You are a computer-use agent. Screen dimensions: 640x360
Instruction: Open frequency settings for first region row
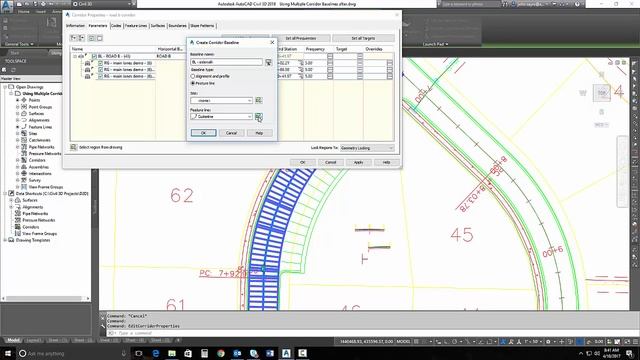(330, 63)
